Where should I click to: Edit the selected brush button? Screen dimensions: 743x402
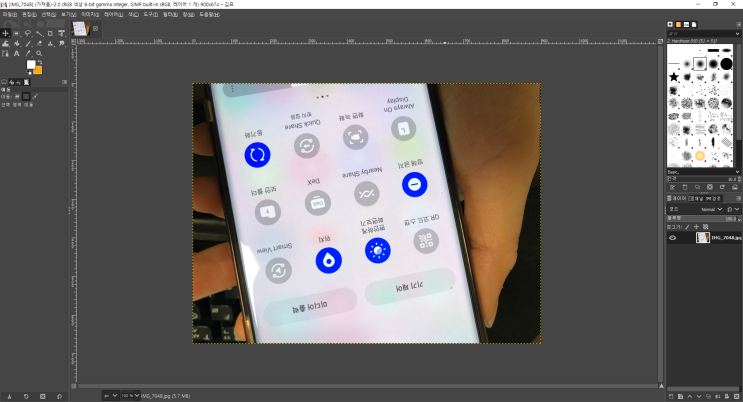pos(672,187)
